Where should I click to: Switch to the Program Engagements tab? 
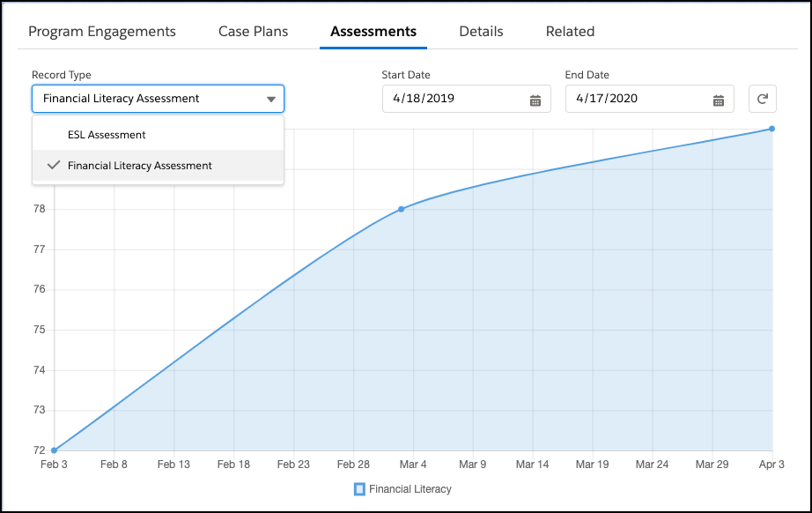pyautogui.click(x=102, y=31)
